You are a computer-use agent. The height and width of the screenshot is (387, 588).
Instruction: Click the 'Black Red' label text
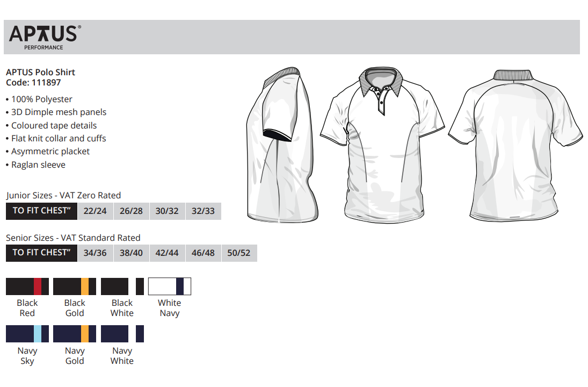(x=27, y=308)
